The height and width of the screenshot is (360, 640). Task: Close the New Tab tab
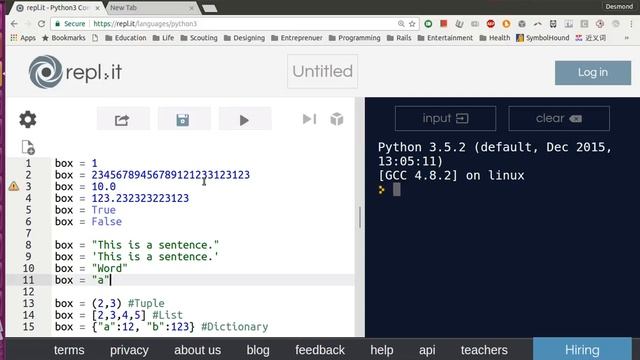pyautogui.click(x=191, y=8)
